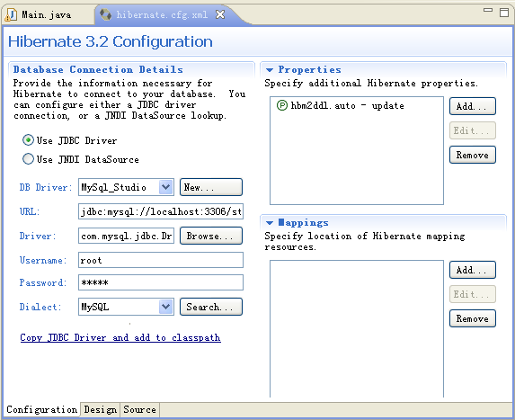The height and width of the screenshot is (420, 515).
Task: Maximize the editor pane
Action: [x=504, y=13]
